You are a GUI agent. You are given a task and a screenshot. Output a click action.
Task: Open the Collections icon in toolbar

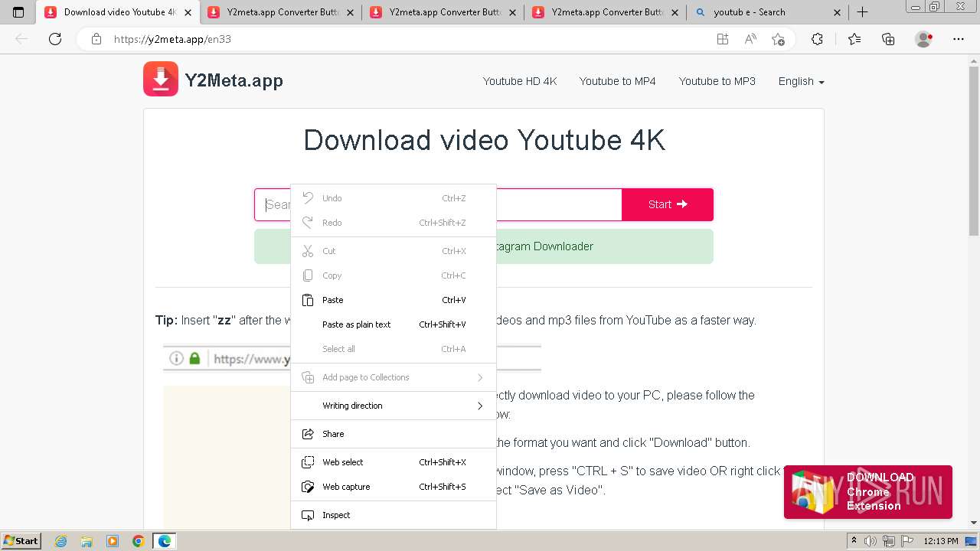point(888,39)
